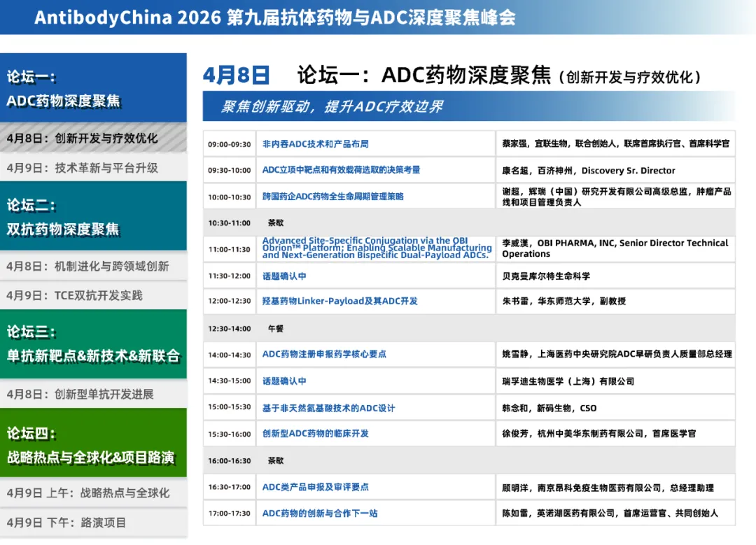Select 4月9日：TCE双抗开发实践
Screen dimensions: 756x545
pos(93,295)
